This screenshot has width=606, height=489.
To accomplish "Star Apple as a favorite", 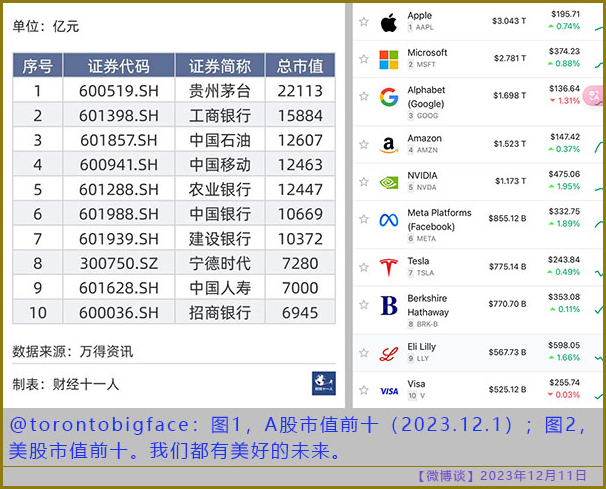I will tap(364, 21).
